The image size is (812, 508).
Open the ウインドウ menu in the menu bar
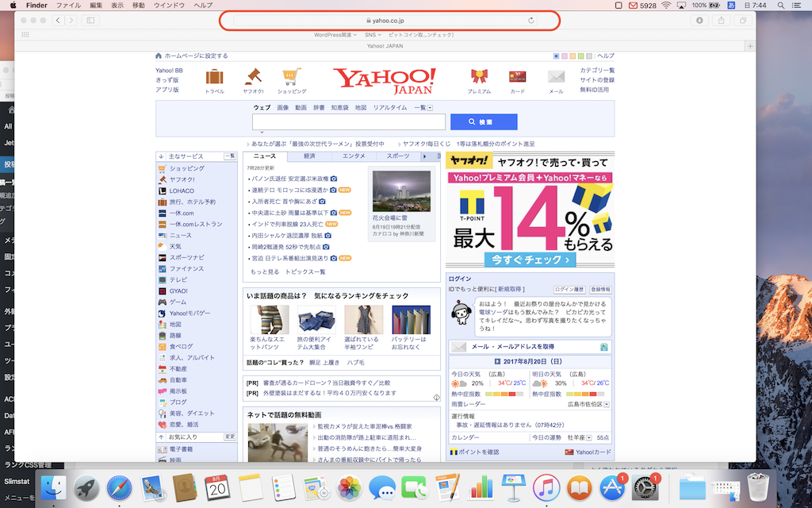pos(170,6)
